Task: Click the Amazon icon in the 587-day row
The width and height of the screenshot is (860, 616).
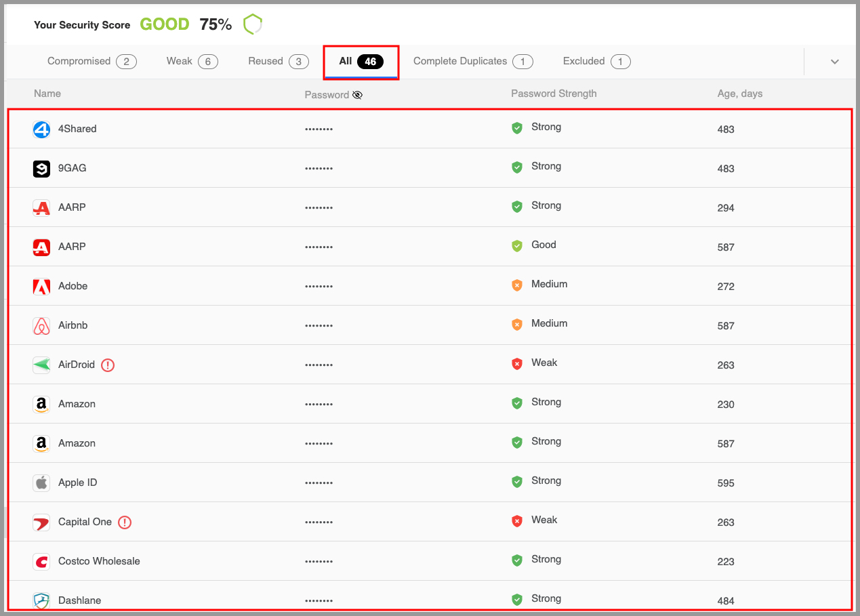Action: (41, 444)
